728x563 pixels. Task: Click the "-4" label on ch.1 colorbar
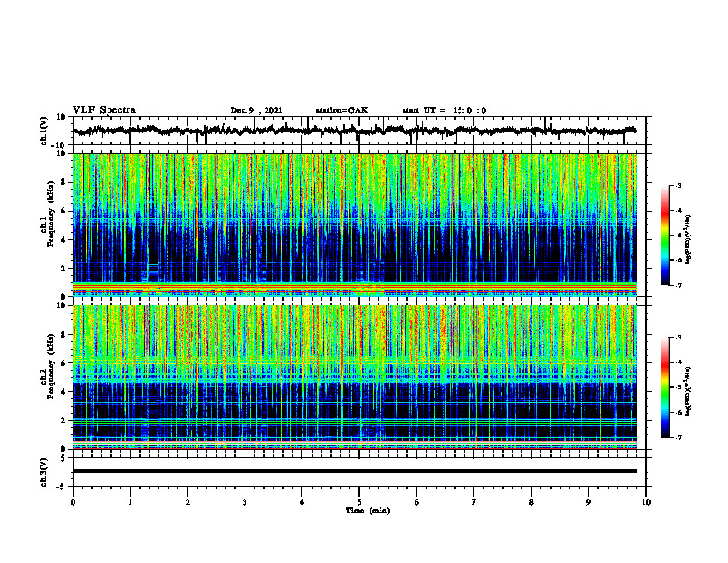678,211
